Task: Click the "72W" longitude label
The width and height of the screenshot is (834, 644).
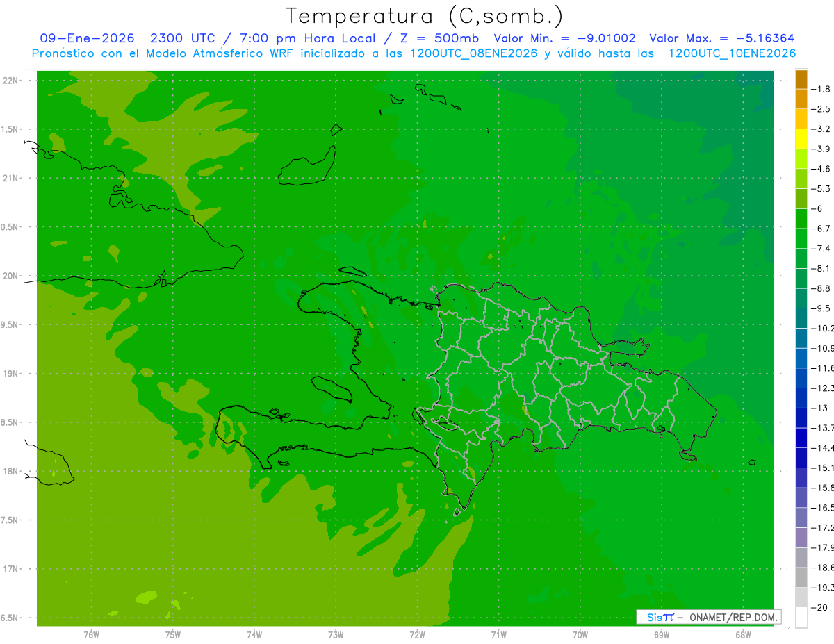Action: pos(417,635)
